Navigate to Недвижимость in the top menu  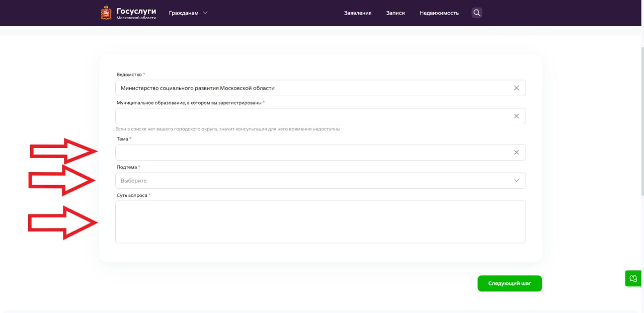click(439, 13)
